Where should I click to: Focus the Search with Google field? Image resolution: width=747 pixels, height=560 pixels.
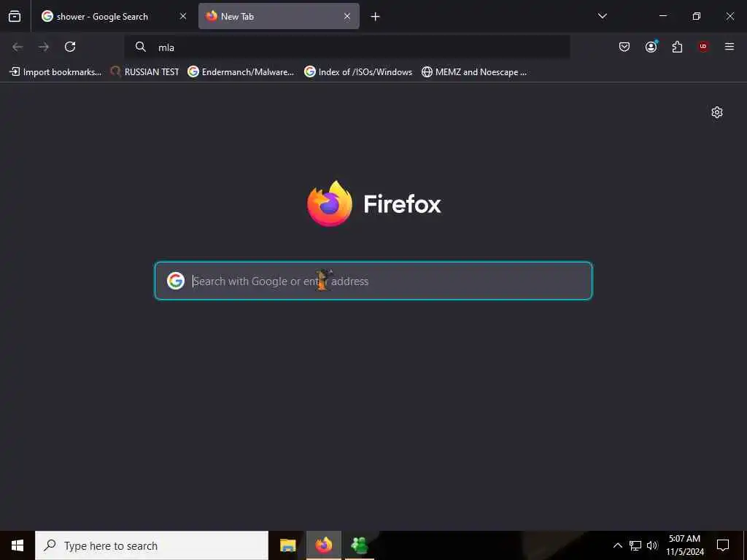pyautogui.click(x=373, y=281)
